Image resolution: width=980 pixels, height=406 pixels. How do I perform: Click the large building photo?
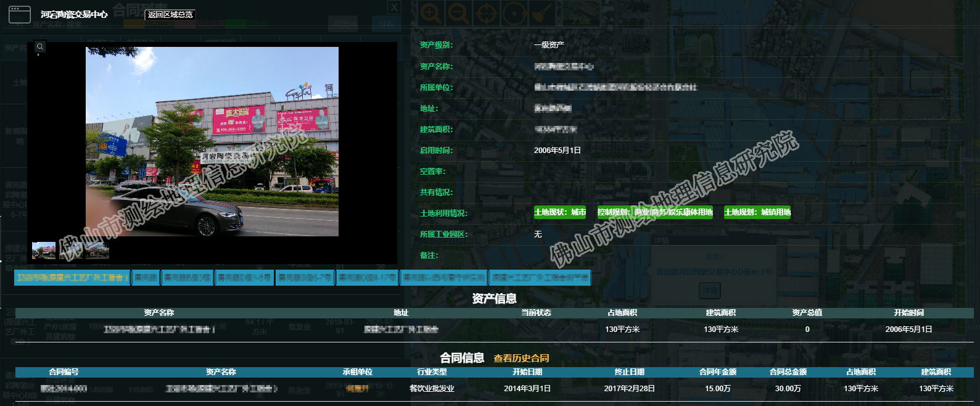(x=212, y=141)
